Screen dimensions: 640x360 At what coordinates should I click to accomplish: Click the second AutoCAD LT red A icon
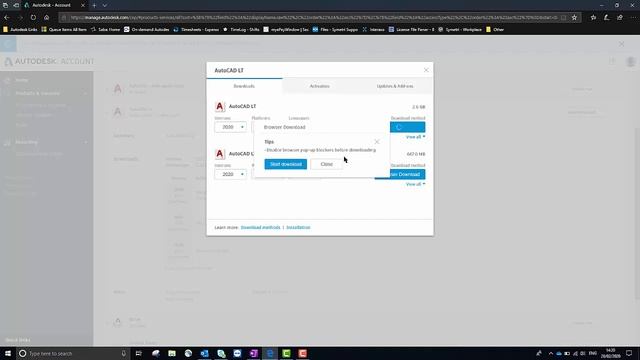click(220, 153)
